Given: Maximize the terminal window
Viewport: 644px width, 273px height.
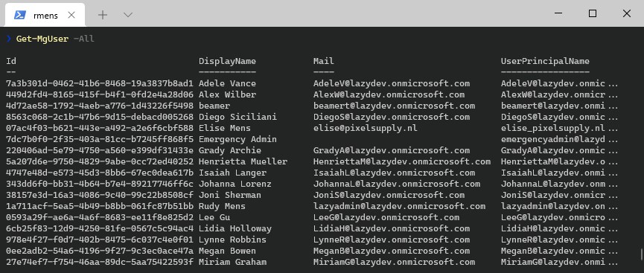Looking at the screenshot, I should coord(592,13).
